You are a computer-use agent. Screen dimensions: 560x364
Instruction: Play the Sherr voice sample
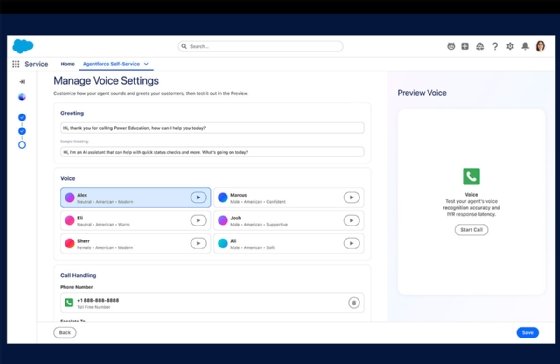(198, 244)
